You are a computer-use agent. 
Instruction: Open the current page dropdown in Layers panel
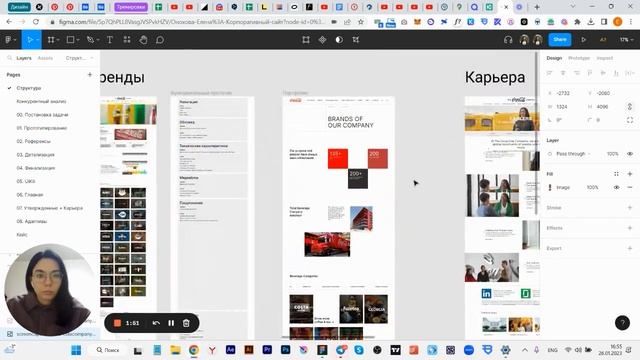click(80, 58)
